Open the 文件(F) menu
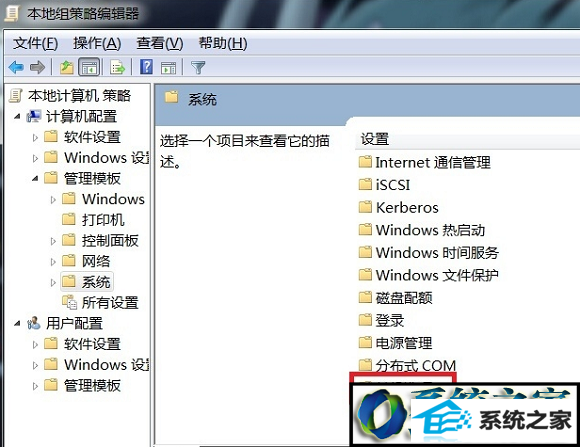 (x=36, y=44)
